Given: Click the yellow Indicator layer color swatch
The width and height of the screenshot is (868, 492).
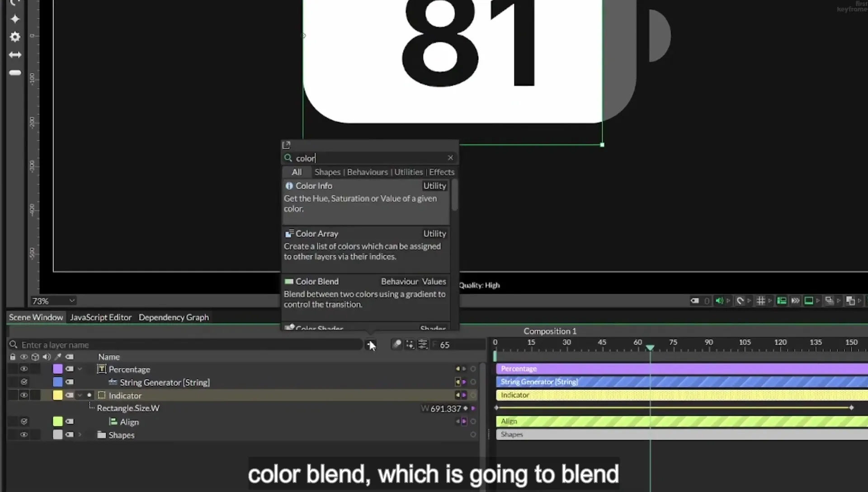Looking at the screenshot, I should tap(57, 395).
